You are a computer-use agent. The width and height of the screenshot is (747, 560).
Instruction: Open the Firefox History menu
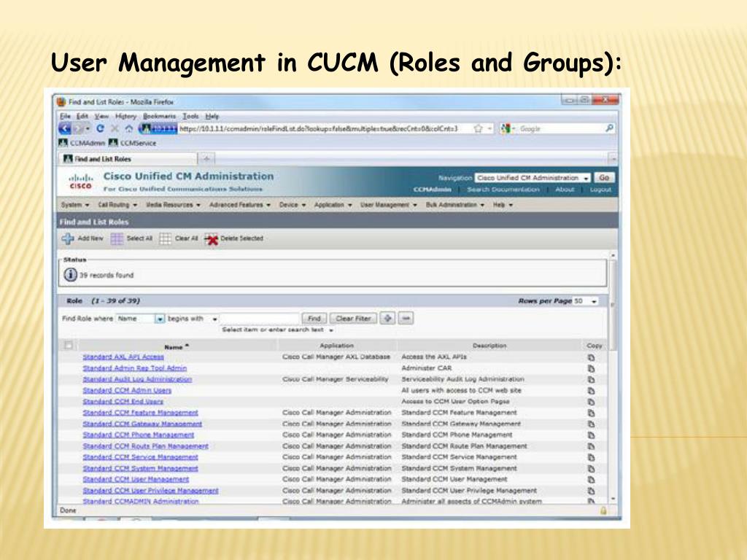pos(125,116)
